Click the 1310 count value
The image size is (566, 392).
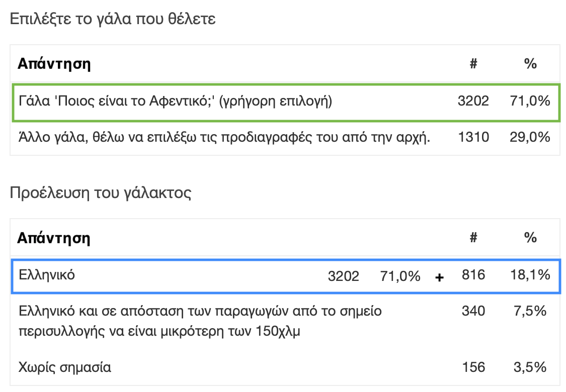pos(473,137)
